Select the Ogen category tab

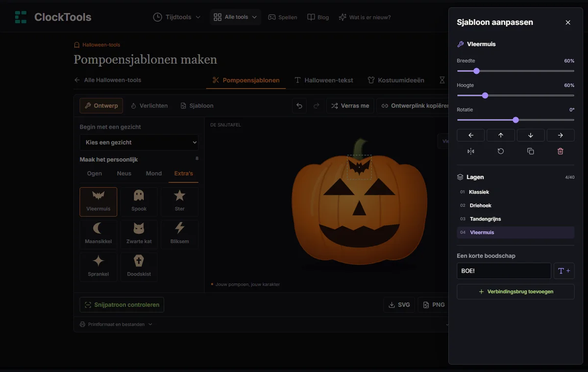click(x=95, y=173)
